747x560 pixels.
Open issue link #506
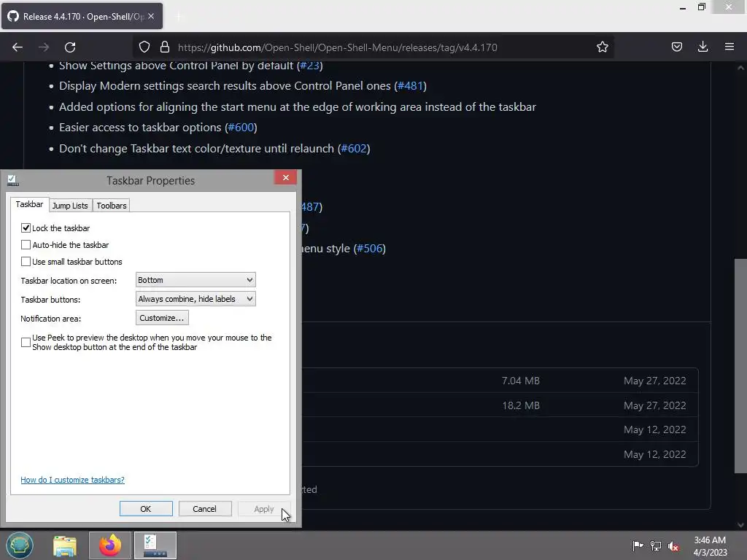tap(370, 248)
